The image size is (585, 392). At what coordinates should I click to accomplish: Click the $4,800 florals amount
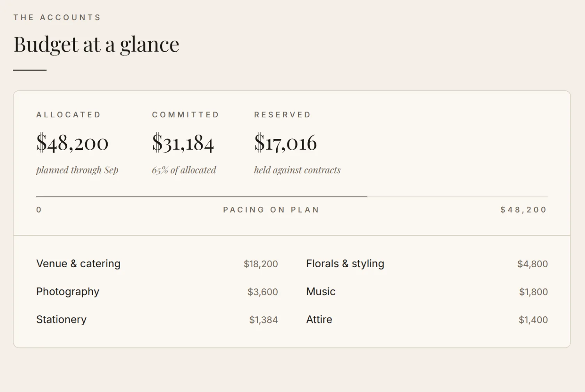click(x=533, y=264)
